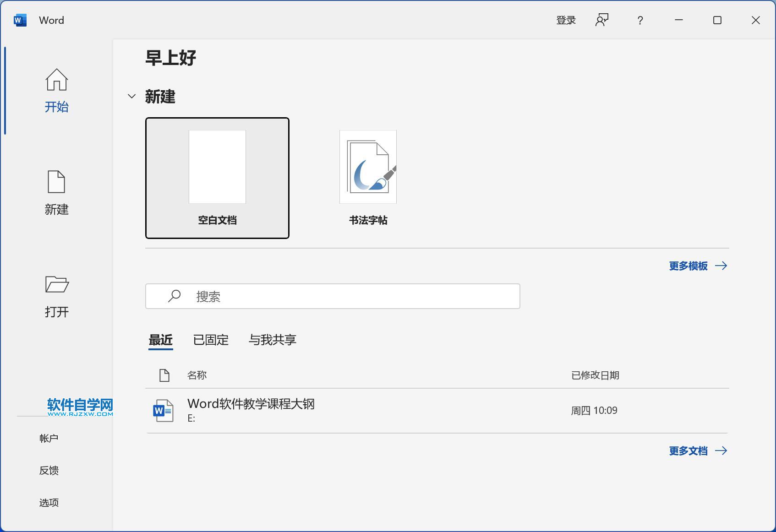Collapse the 新建 section chevron
The width and height of the screenshot is (776, 532).
[131, 96]
